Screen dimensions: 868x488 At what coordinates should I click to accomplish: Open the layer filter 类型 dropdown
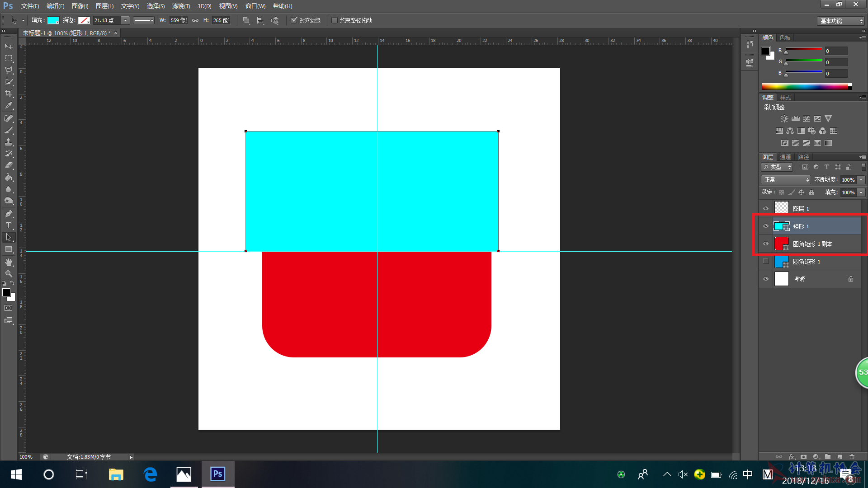coord(777,167)
